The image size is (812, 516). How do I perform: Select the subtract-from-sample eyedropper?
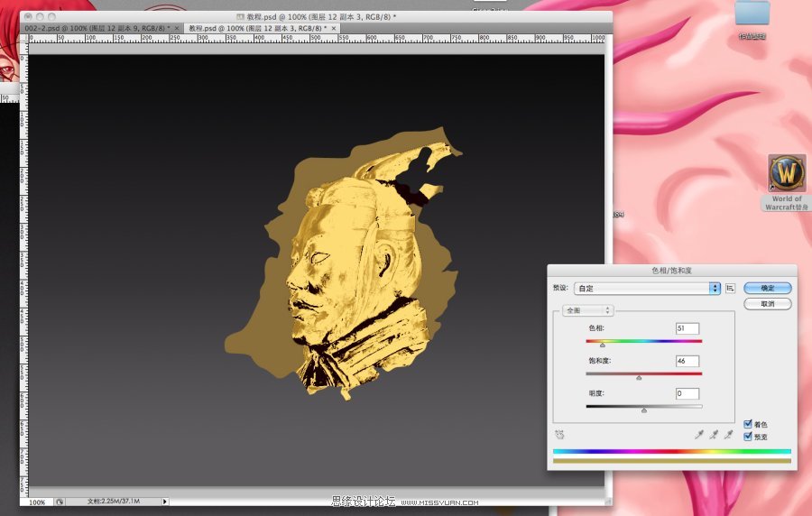[729, 434]
